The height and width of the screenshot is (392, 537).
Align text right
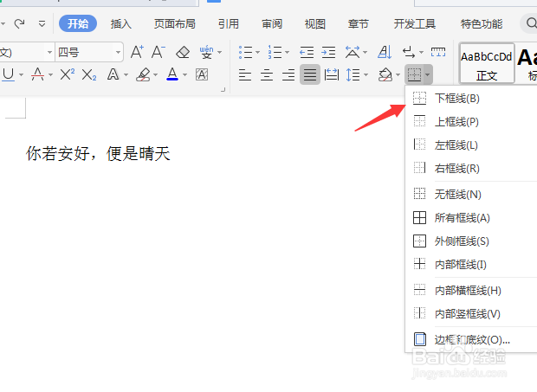pos(288,74)
